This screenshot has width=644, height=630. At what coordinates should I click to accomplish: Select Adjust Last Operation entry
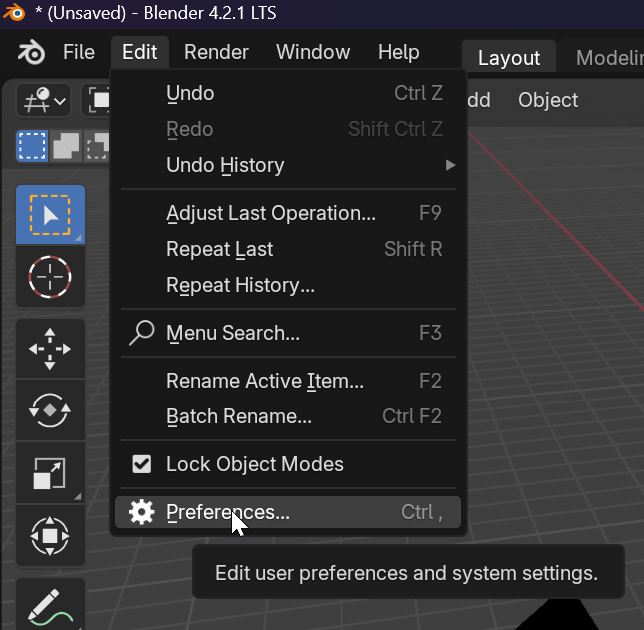tap(288, 213)
